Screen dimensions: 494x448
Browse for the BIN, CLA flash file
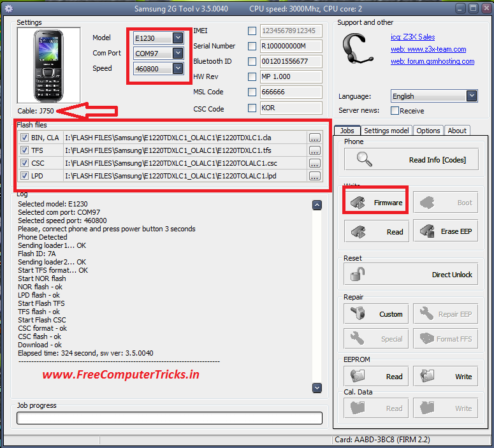point(314,138)
